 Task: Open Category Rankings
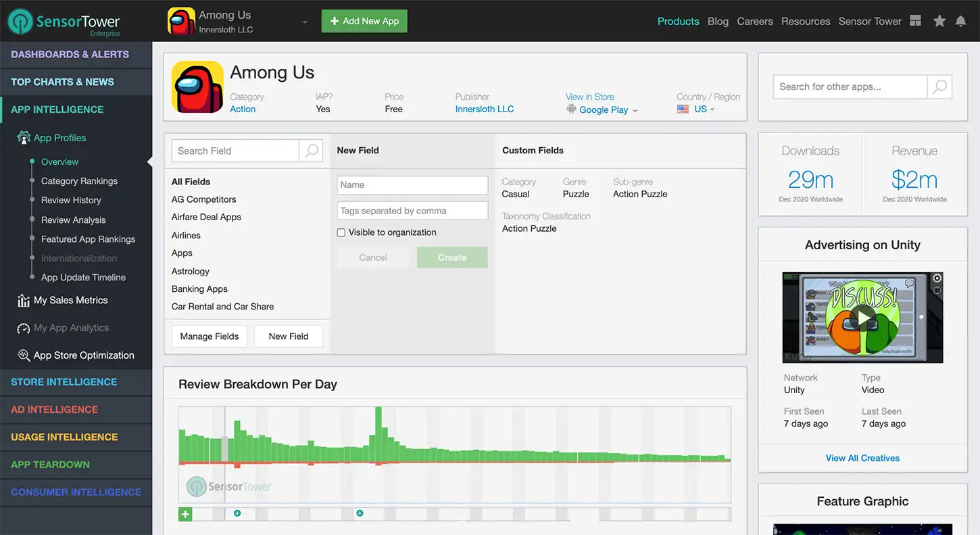[79, 181]
